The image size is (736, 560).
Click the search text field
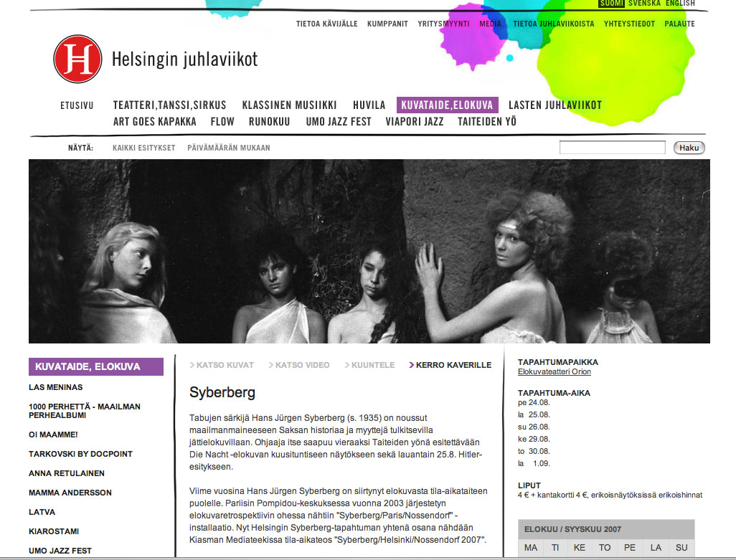(x=612, y=148)
